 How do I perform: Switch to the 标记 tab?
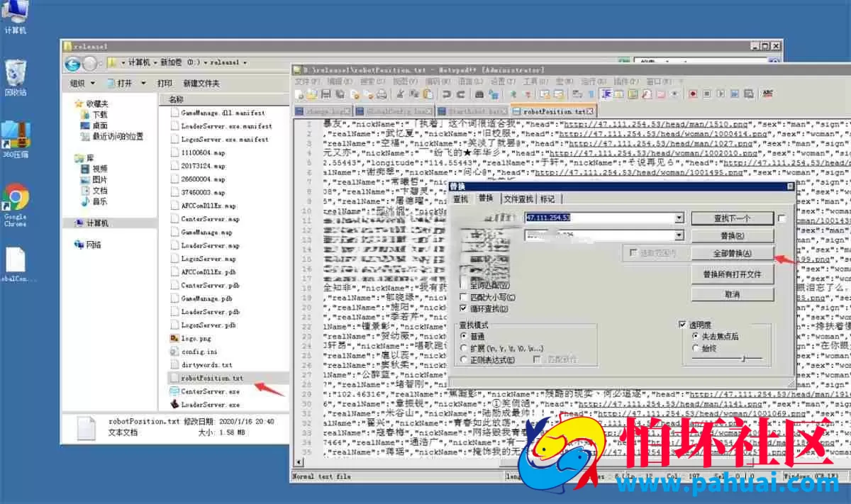pos(548,198)
